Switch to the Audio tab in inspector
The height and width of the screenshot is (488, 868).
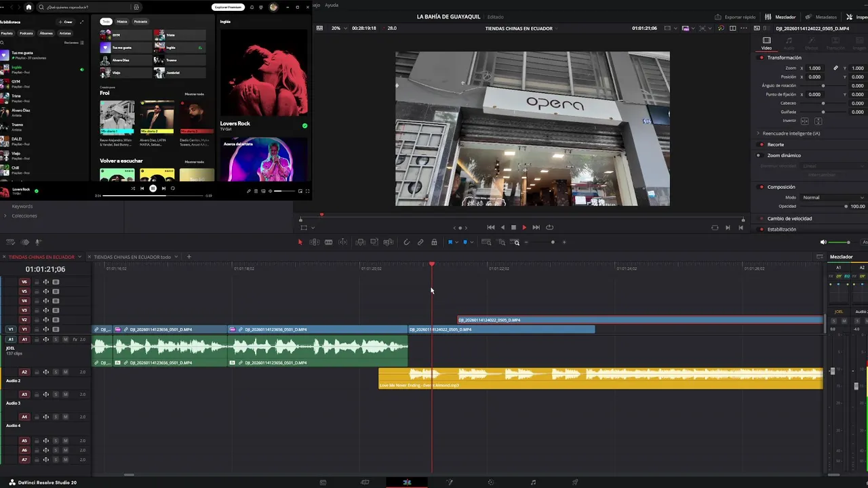click(789, 43)
